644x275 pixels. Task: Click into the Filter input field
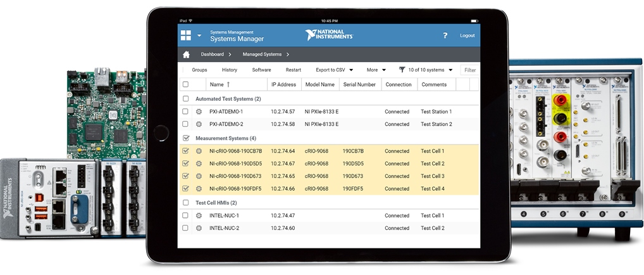pyautogui.click(x=469, y=70)
